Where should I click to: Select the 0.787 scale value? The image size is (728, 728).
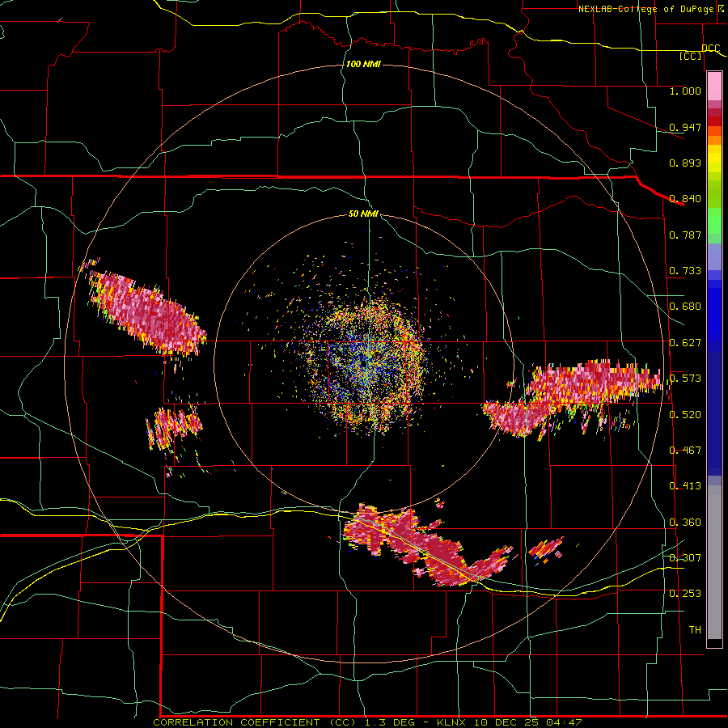coord(685,235)
